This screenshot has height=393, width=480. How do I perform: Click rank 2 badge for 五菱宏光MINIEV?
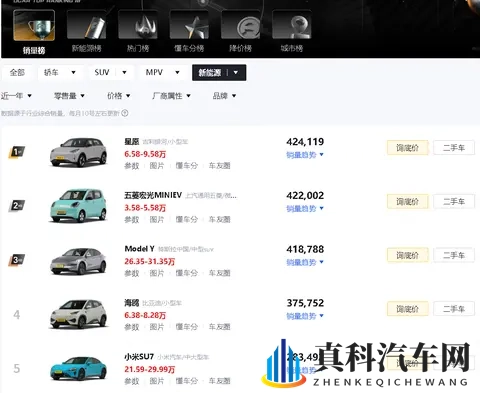16,206
